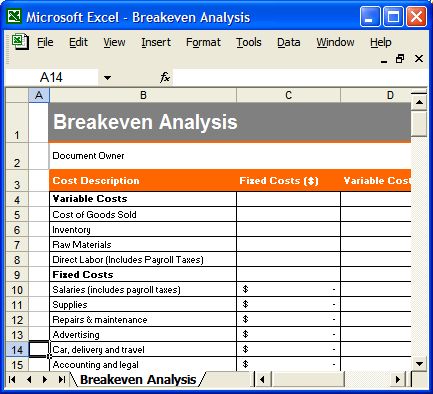The height and width of the screenshot is (394, 433).
Task: Restore the workbook document window
Action: click(400, 59)
